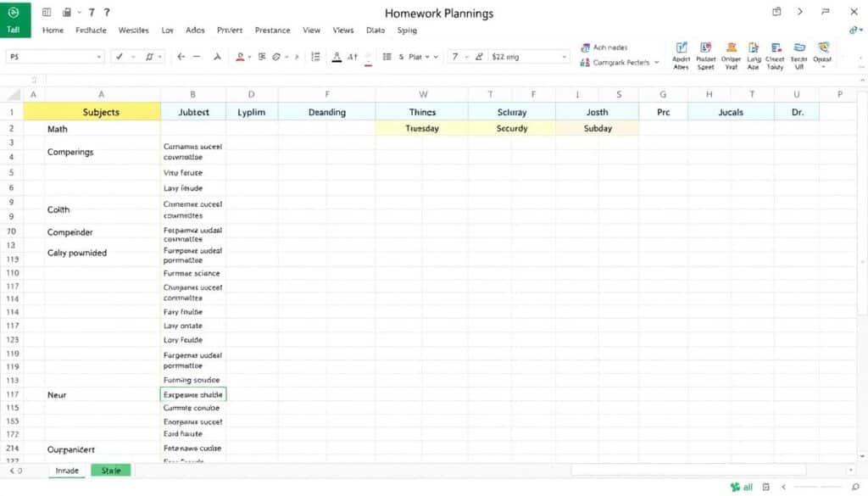868x496 pixels.
Task: Switch to the Inrade sheet tab
Action: pyautogui.click(x=67, y=471)
